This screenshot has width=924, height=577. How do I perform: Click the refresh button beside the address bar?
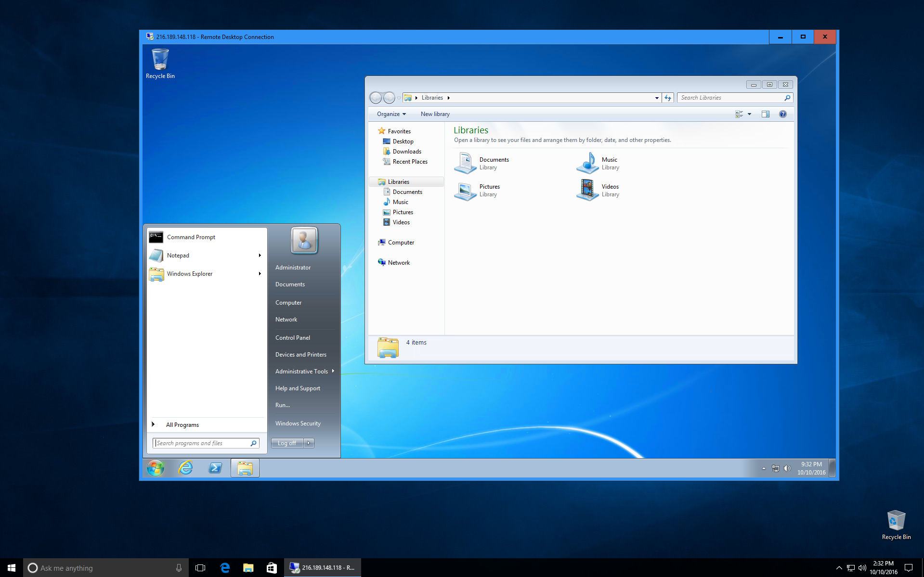[x=668, y=98]
